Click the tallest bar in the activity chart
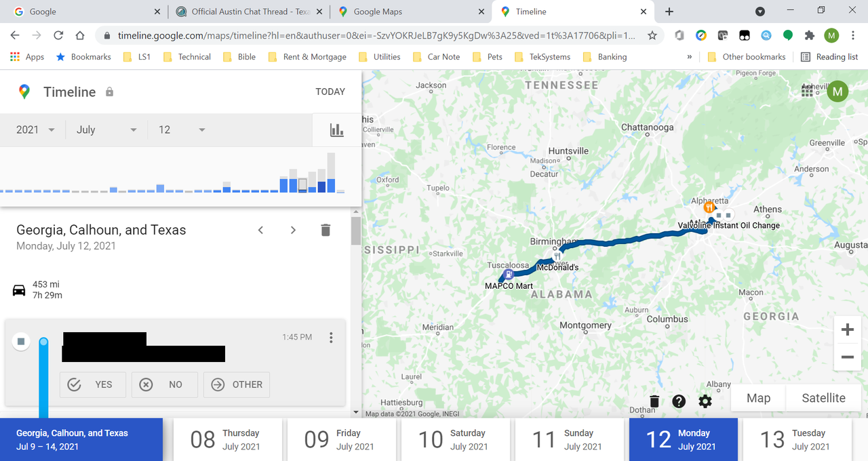 pos(331,173)
